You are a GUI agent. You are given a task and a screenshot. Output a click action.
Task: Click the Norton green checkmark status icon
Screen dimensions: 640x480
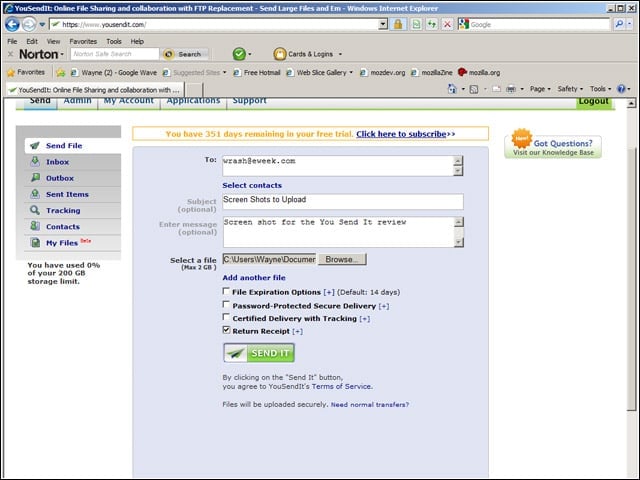(239, 54)
